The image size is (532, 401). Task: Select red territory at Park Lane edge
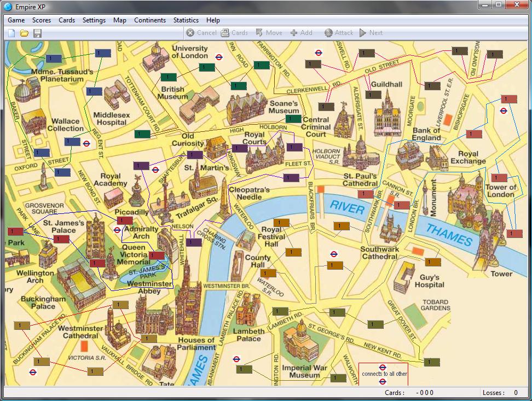coord(15,231)
